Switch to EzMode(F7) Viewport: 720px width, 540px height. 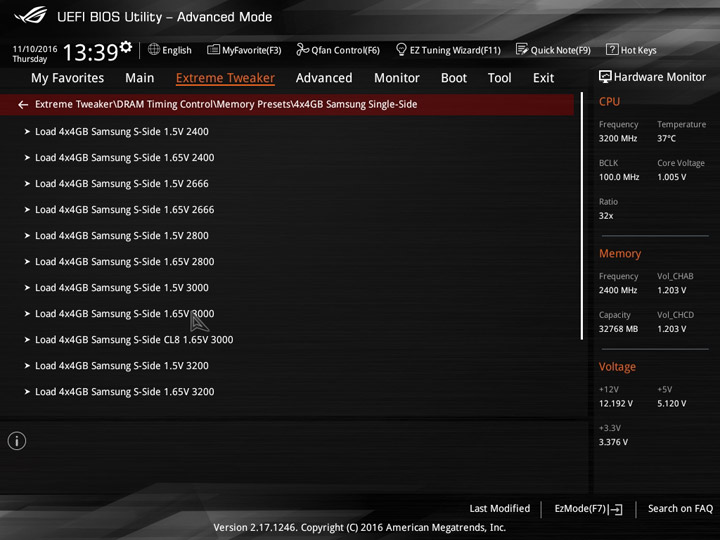(588, 509)
